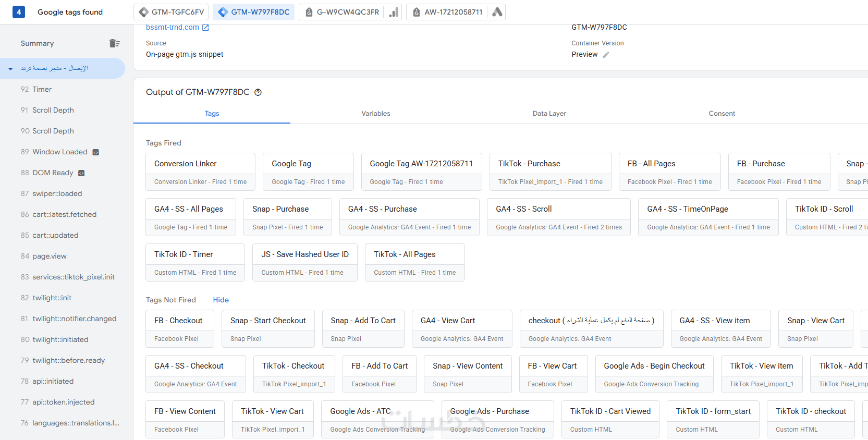Hide the Tags Not Fired section
Viewport: 868px width, 440px height.
(221, 300)
